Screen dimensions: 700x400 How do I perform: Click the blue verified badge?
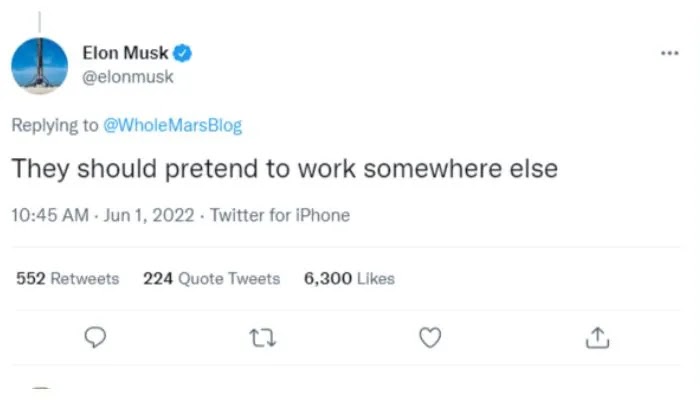[x=186, y=53]
